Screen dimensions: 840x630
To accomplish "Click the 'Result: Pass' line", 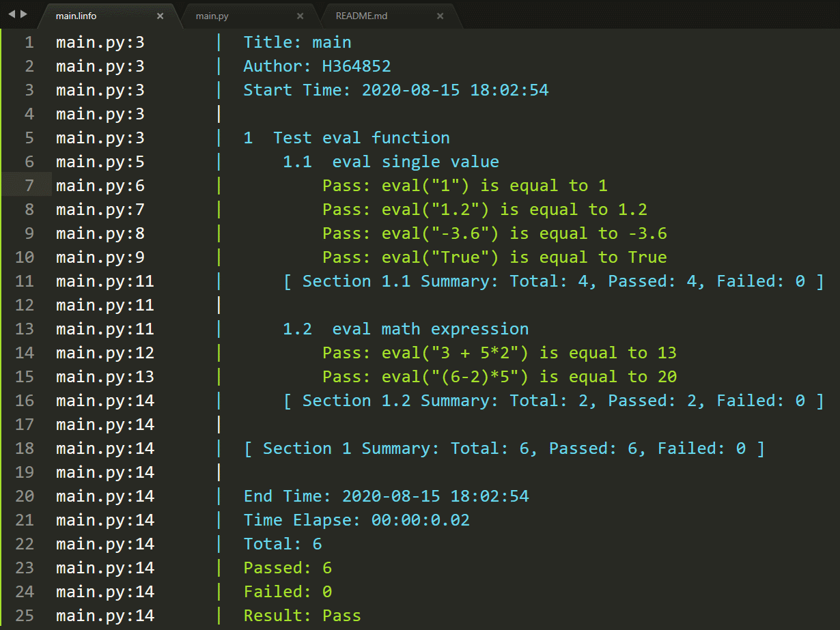I will point(302,616).
